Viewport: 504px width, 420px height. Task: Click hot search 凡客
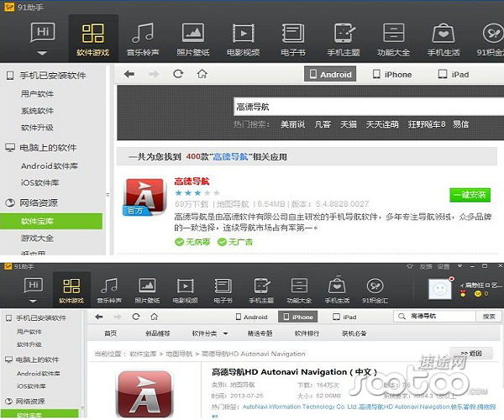point(323,124)
